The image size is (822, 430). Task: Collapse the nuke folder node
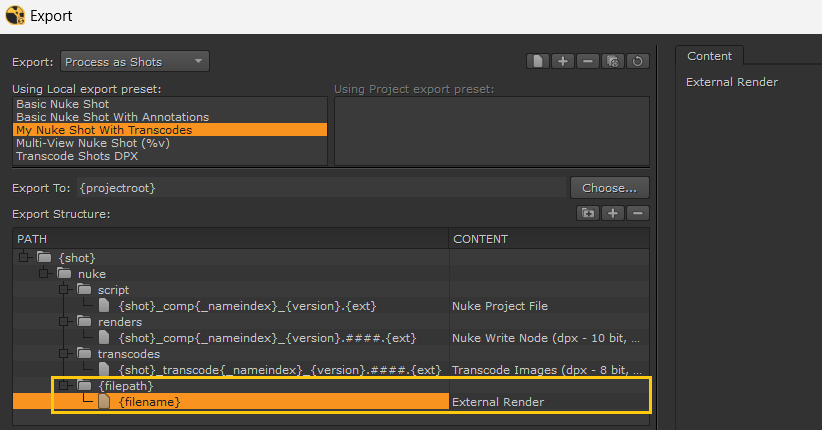tap(44, 274)
